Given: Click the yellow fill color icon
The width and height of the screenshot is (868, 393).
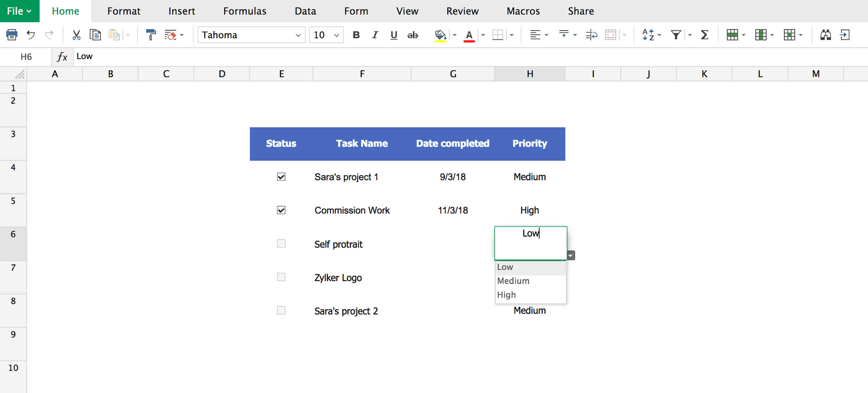Looking at the screenshot, I should 440,35.
